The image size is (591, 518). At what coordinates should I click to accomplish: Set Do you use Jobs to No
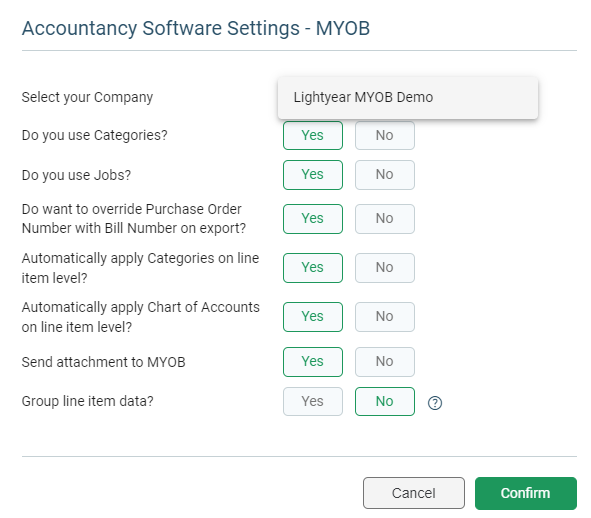(385, 175)
